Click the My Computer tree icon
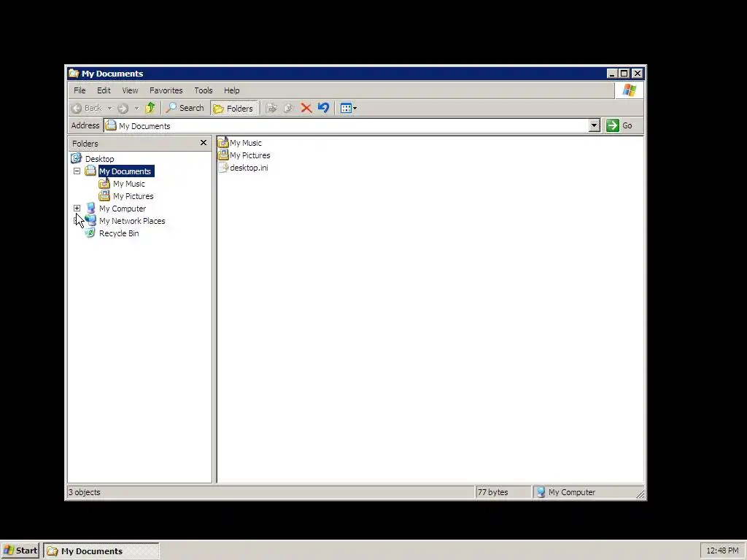Screen dimensions: 747x560 pos(90,208)
